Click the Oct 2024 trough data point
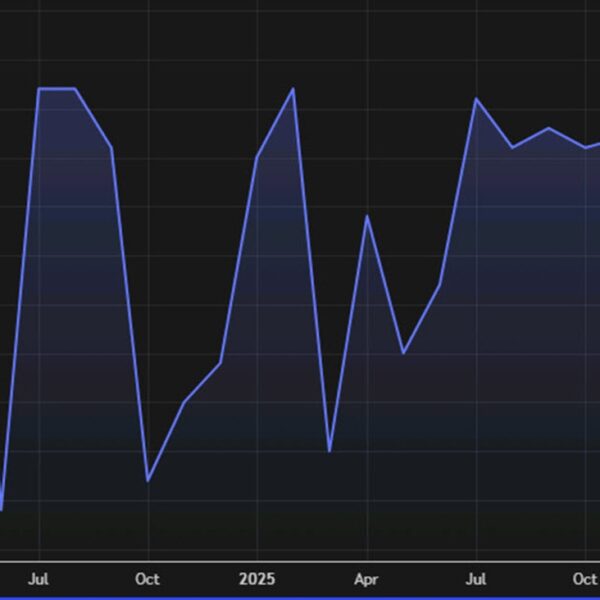600x600 pixels. point(148,481)
